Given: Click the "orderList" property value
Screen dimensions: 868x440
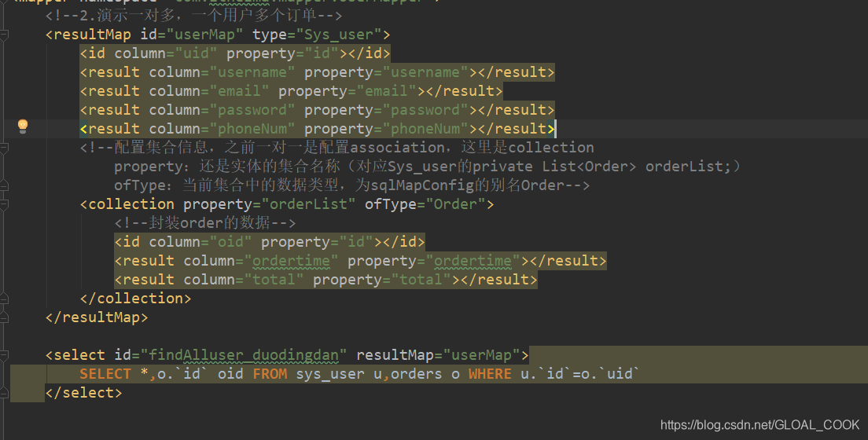Looking at the screenshot, I should coord(308,204).
